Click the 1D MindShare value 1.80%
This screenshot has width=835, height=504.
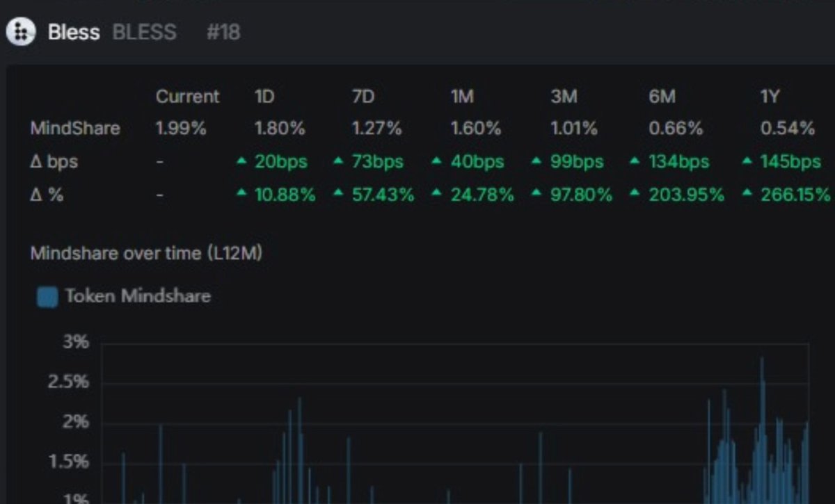pyautogui.click(x=280, y=129)
